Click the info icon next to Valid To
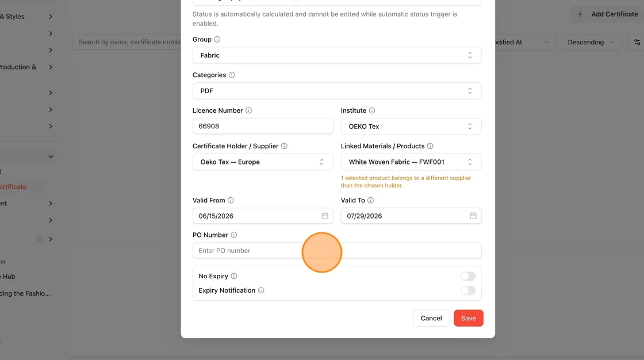The width and height of the screenshot is (644, 360). 370,200
